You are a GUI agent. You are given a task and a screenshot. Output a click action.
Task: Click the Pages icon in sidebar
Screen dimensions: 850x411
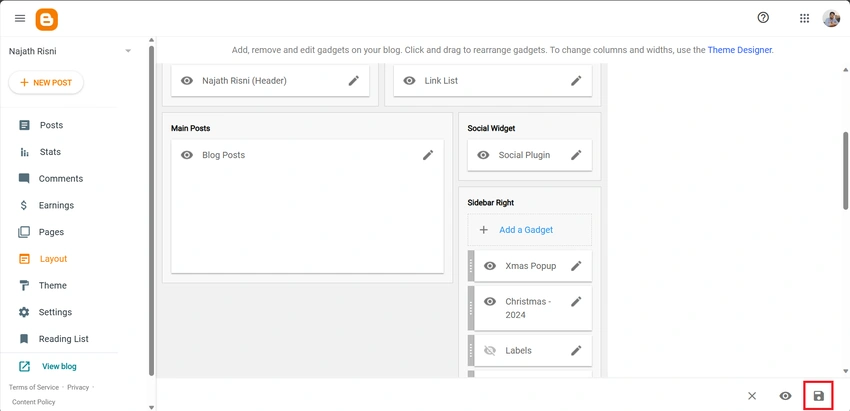24,232
